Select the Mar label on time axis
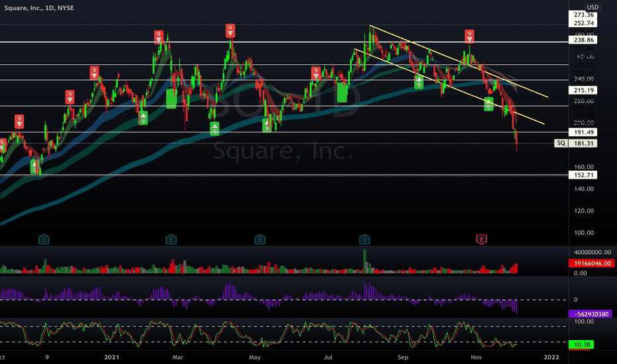 click(x=178, y=357)
